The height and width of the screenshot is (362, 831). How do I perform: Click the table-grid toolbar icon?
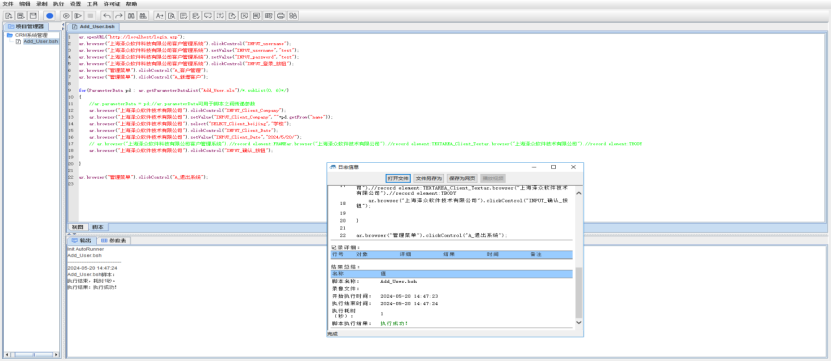click(x=269, y=15)
